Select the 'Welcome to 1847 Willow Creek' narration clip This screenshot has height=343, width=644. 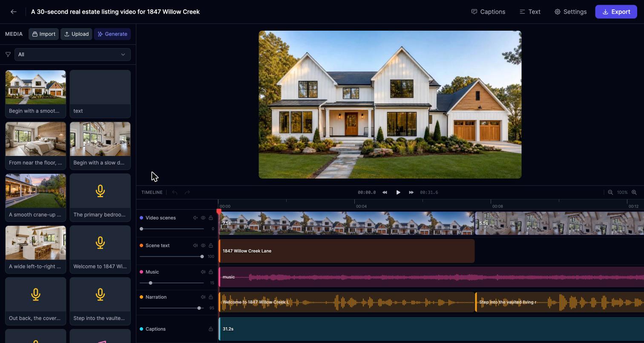click(347, 302)
